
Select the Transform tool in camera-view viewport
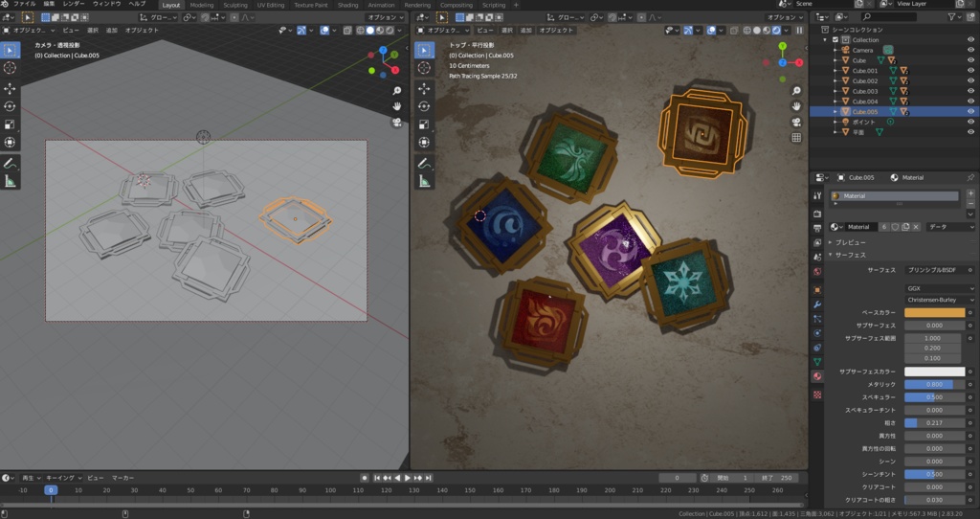click(x=10, y=143)
